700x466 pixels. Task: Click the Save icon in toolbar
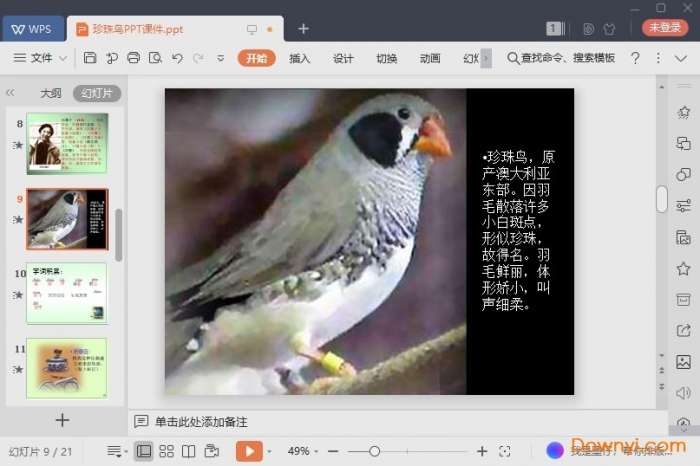90,58
